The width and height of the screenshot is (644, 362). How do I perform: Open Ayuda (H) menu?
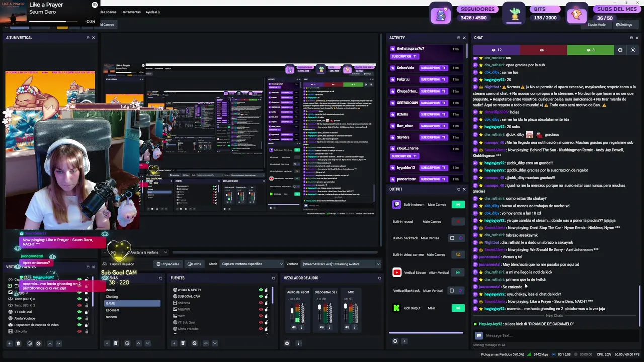click(x=153, y=12)
